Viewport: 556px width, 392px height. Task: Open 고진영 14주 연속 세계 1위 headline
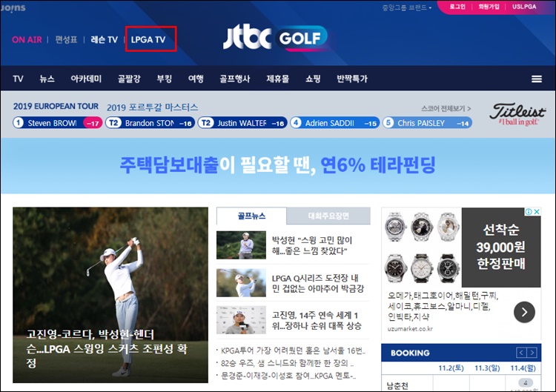tap(317, 320)
